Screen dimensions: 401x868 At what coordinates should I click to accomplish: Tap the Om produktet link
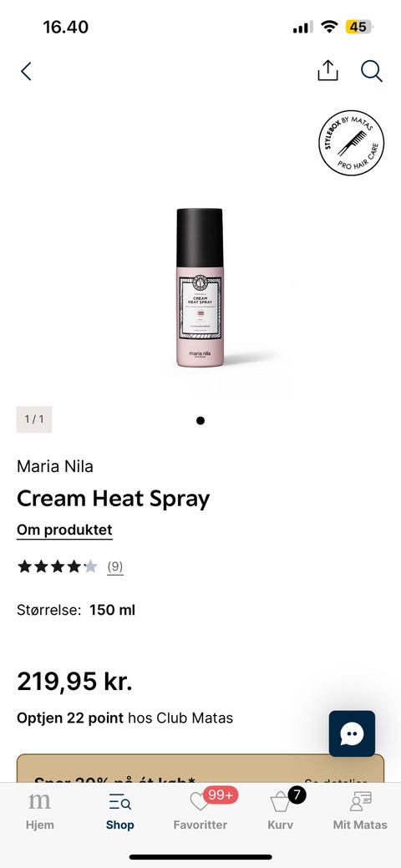(64, 530)
